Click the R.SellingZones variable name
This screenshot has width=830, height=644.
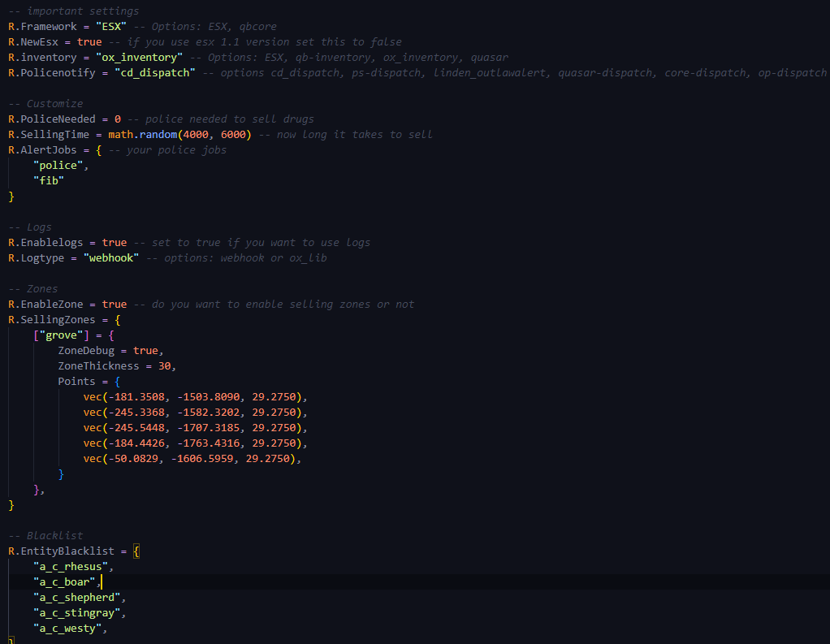coord(52,320)
